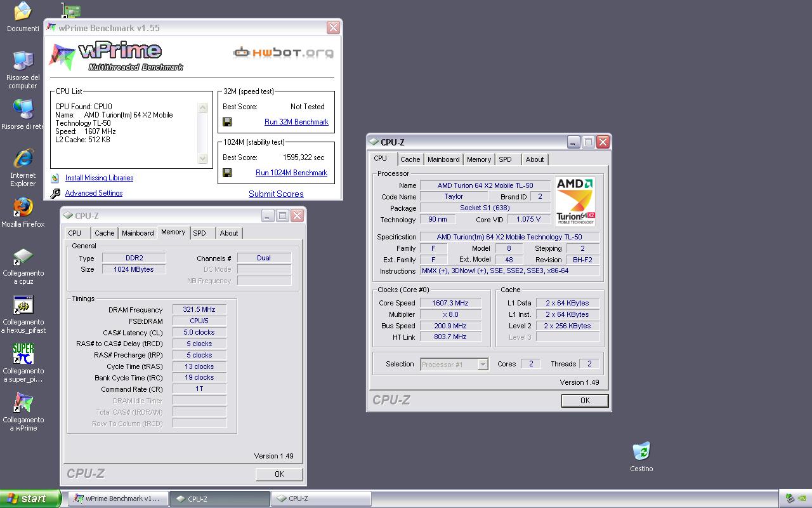The width and height of the screenshot is (812, 508).
Task: Open Collegamento a hexus_pifast shortcut icon
Action: pos(23,305)
